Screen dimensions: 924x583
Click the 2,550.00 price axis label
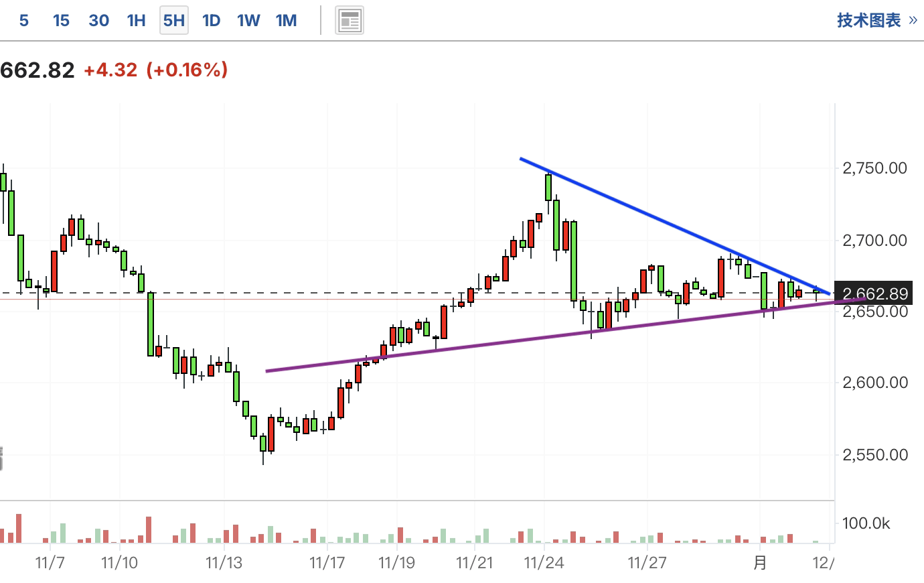[874, 454]
